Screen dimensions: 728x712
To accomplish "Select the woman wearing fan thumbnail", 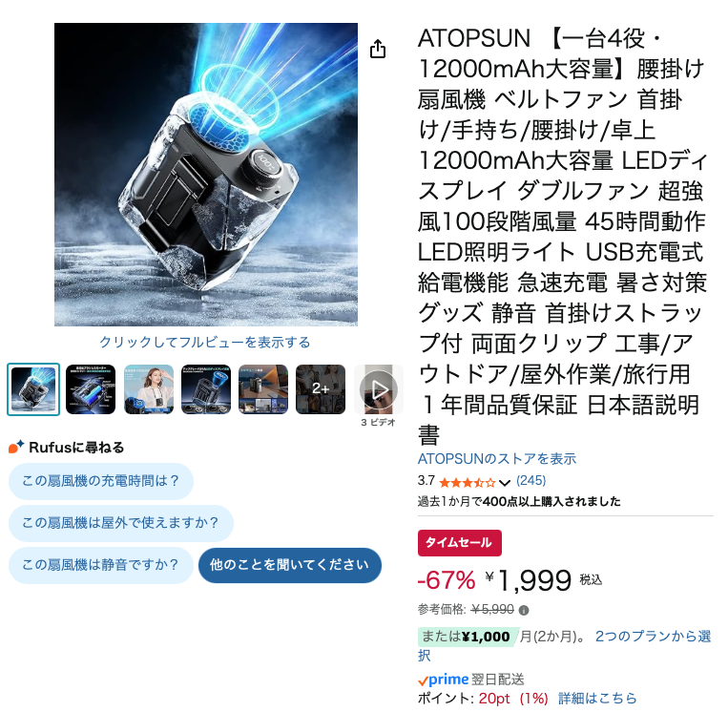I will pyautogui.click(x=149, y=389).
